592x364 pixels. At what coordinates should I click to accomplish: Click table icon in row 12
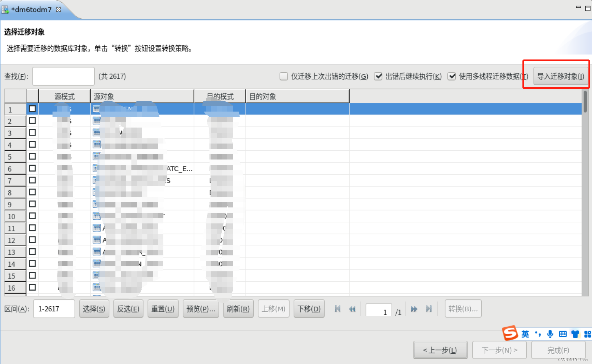click(96, 240)
